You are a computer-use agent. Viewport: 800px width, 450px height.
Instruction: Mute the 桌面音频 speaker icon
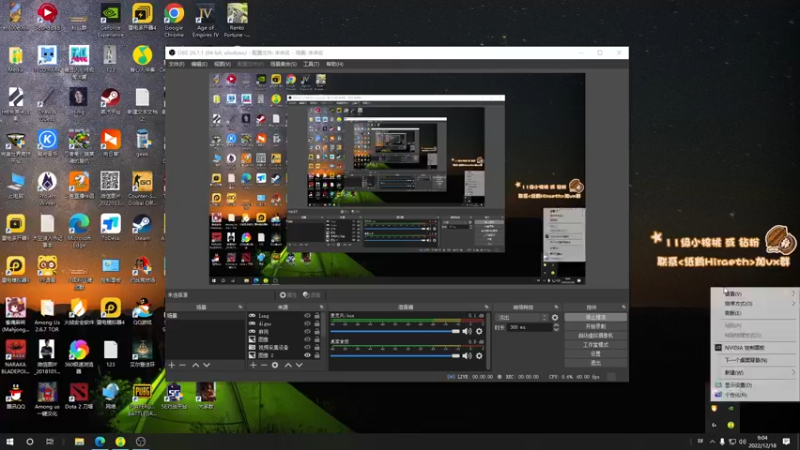click(467, 356)
